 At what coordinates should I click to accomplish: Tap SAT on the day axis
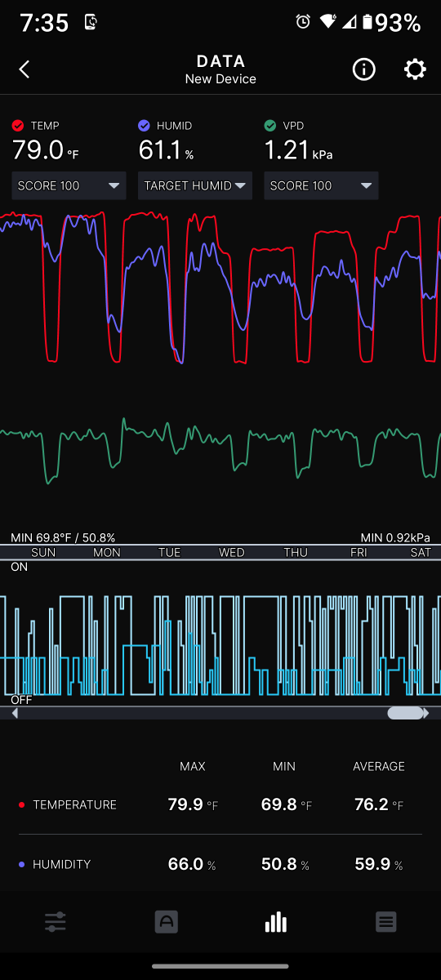(x=421, y=553)
